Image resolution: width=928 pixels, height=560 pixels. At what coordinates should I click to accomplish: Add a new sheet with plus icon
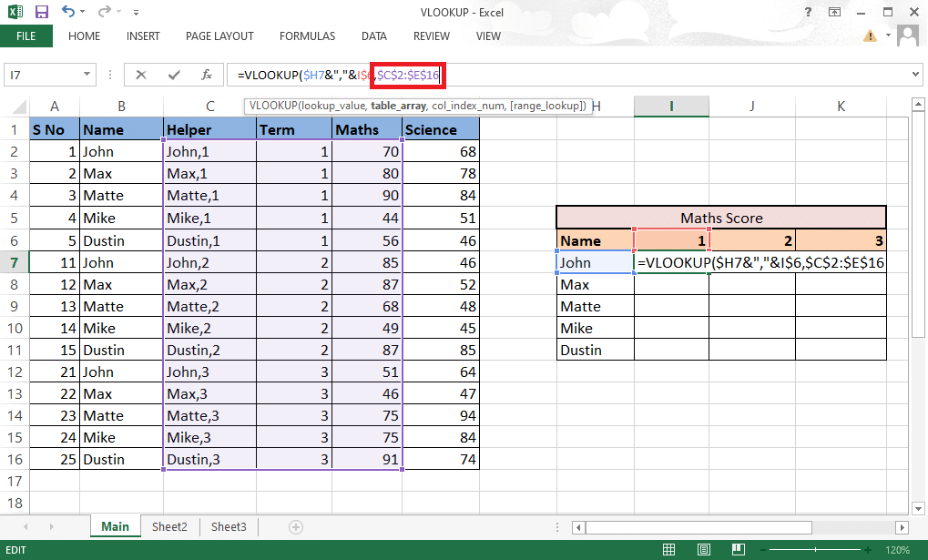point(295,526)
